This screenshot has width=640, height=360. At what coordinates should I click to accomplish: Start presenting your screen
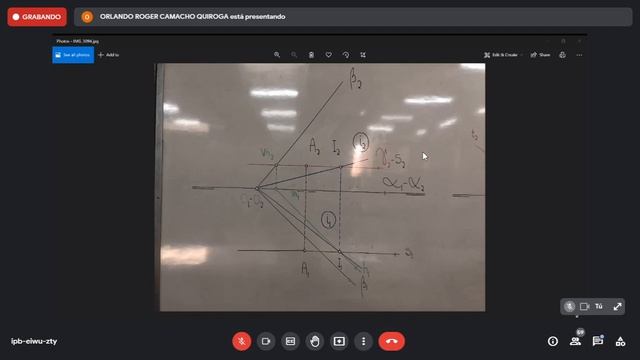(339, 341)
